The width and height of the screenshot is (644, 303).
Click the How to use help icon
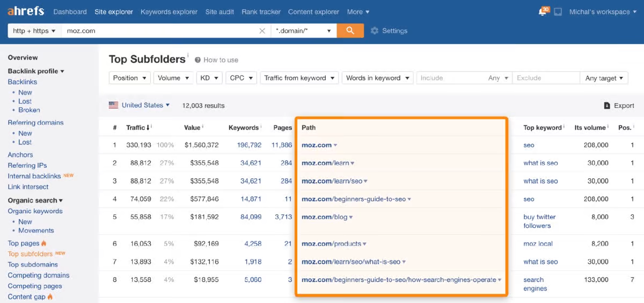[x=197, y=60]
